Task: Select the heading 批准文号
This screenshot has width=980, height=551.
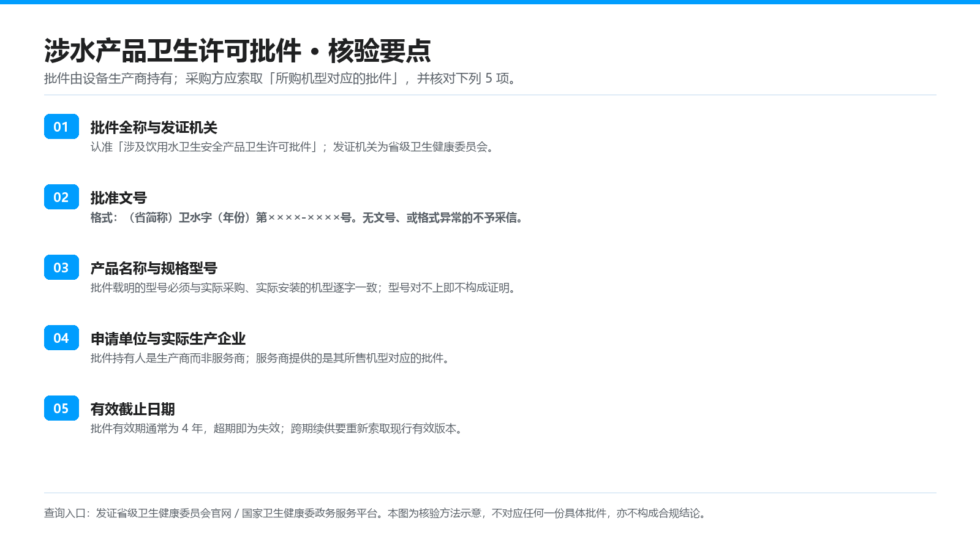Action: pos(119,198)
